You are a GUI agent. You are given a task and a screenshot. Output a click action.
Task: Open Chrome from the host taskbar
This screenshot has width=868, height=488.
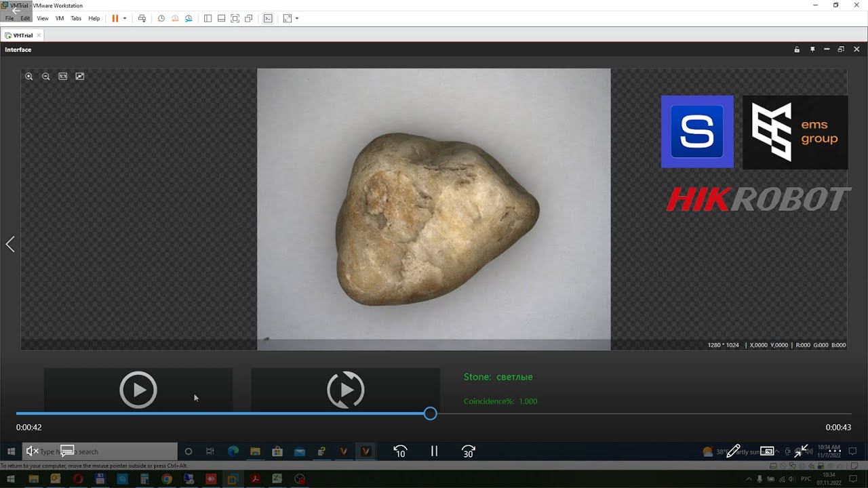167,479
